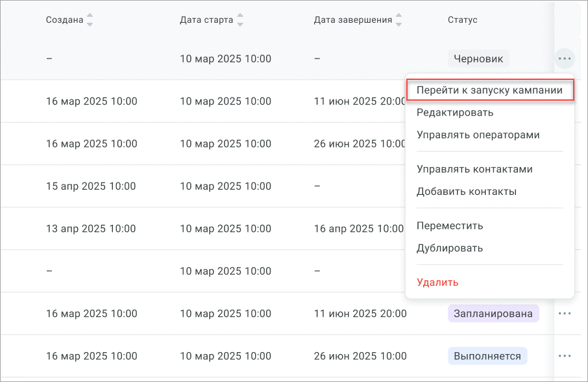The height and width of the screenshot is (382, 588).
Task: Open three-dot menu for the Выполняется campaign
Action: tap(564, 356)
